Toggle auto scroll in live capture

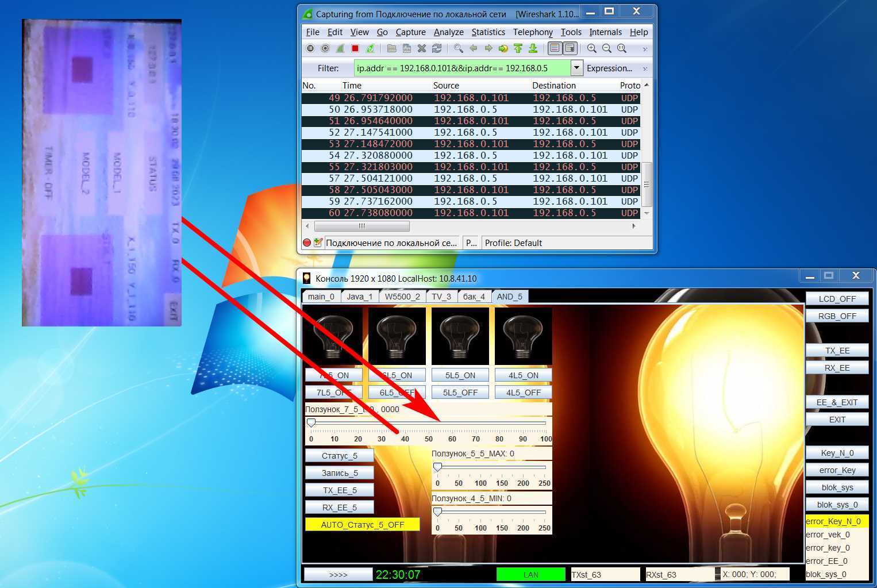[570, 49]
